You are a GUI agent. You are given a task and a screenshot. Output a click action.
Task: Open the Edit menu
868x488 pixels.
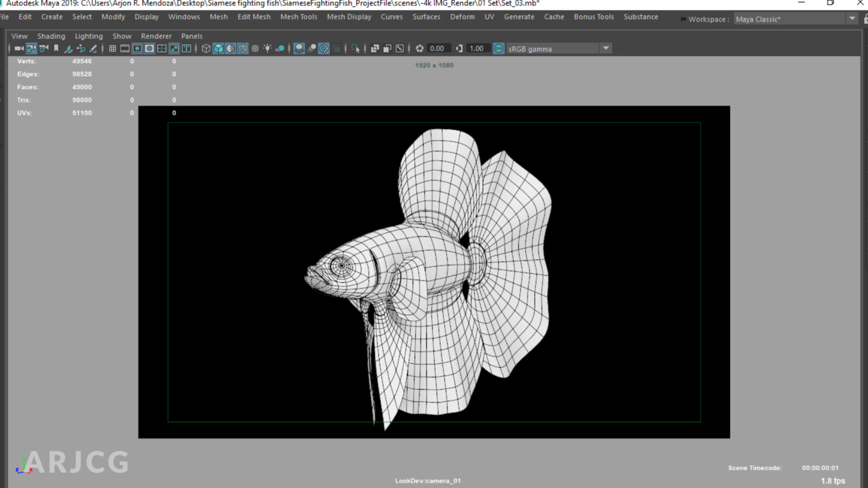(25, 17)
